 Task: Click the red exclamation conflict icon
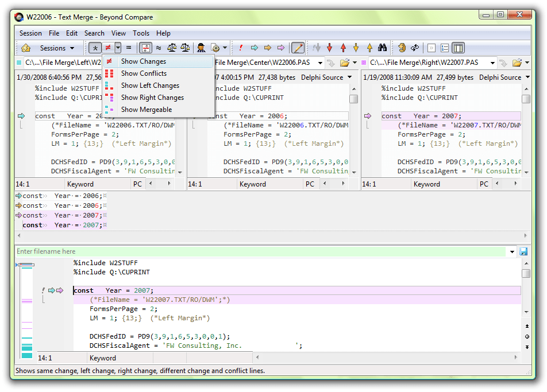[241, 48]
